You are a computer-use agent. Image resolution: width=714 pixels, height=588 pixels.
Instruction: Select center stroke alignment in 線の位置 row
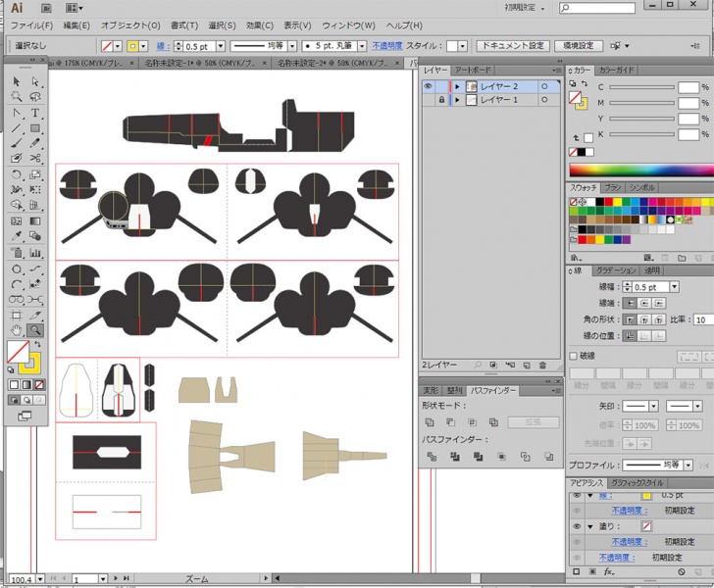coord(630,336)
